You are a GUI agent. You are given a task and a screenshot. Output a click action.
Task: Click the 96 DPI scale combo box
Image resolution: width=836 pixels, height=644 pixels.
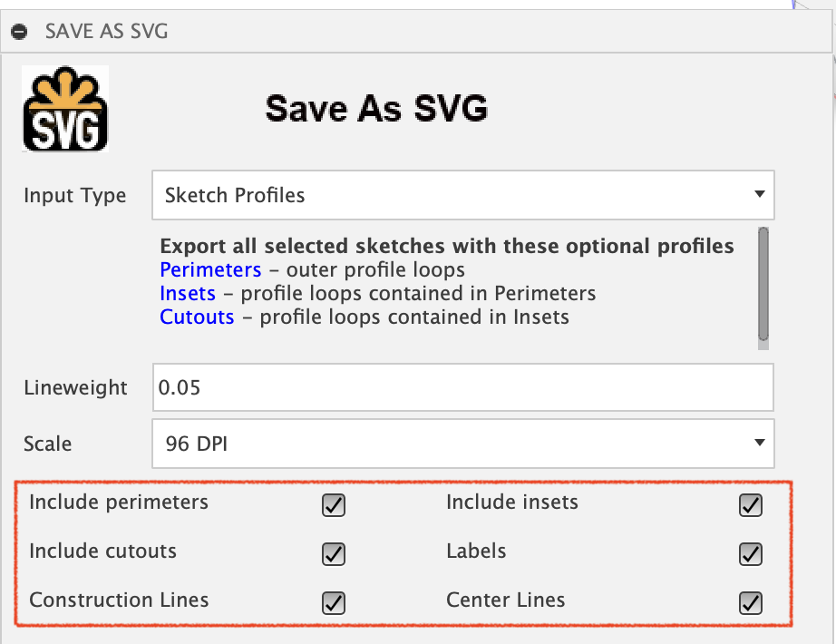(462, 444)
